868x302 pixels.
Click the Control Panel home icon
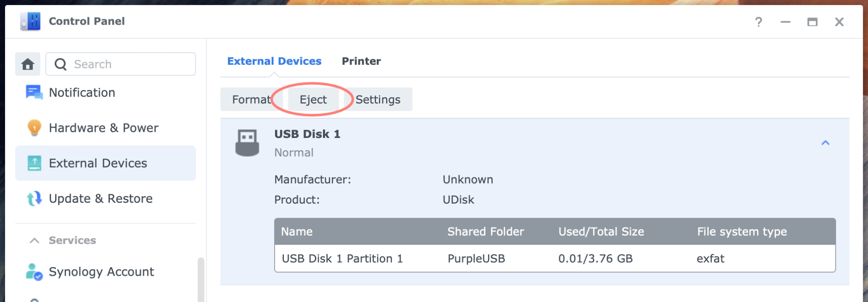coord(28,64)
